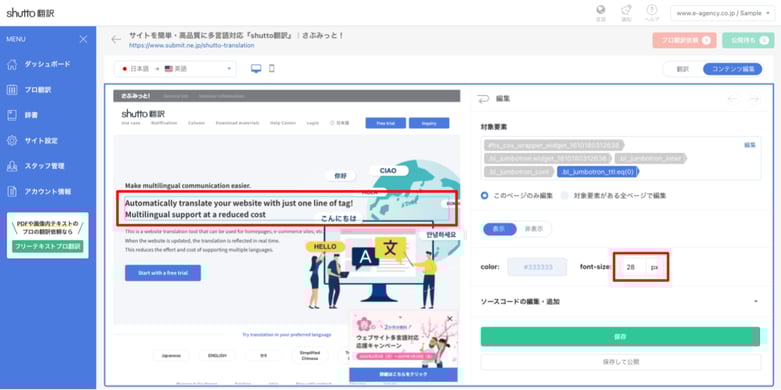Click the ENGLISH language button in the preview
This screenshot has width=781, height=390.
217,356
